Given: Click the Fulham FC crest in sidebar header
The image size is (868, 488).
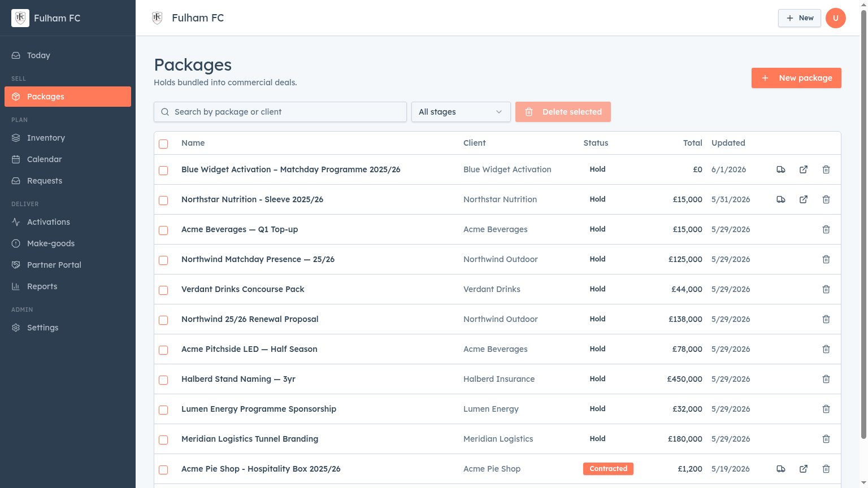Looking at the screenshot, I should [x=20, y=18].
